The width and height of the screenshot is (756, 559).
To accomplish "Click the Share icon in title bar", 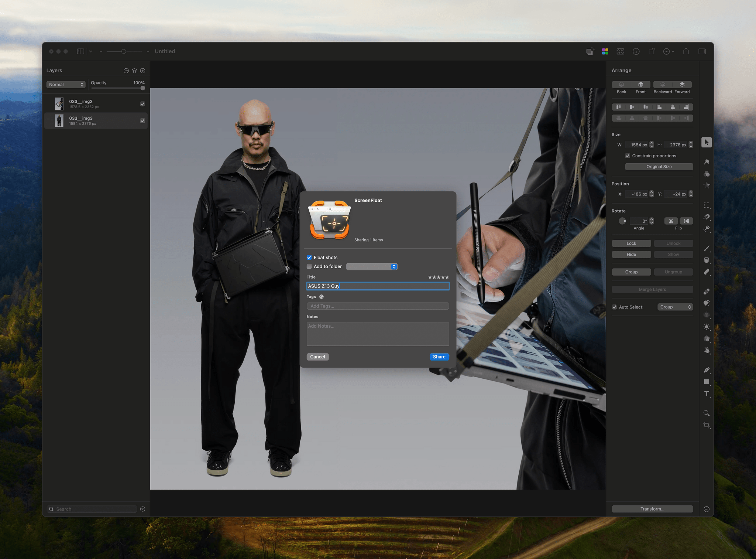I will tap(686, 51).
